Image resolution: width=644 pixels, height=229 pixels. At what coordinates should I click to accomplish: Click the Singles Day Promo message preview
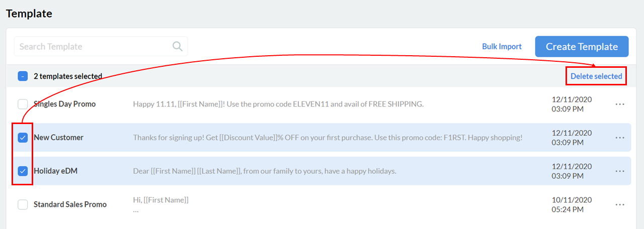tap(278, 104)
